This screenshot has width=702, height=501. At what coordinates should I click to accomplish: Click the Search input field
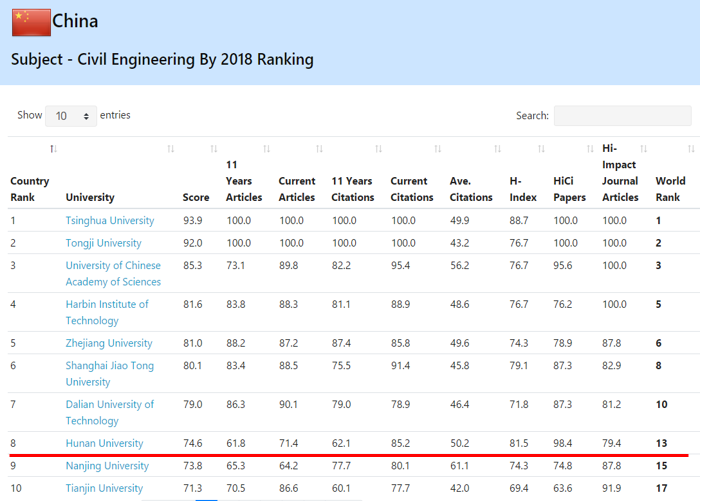coord(622,116)
